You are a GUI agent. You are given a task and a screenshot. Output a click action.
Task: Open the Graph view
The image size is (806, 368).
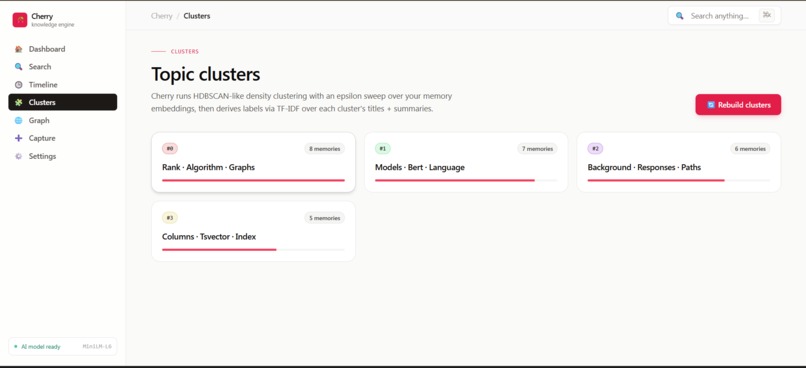(63, 120)
